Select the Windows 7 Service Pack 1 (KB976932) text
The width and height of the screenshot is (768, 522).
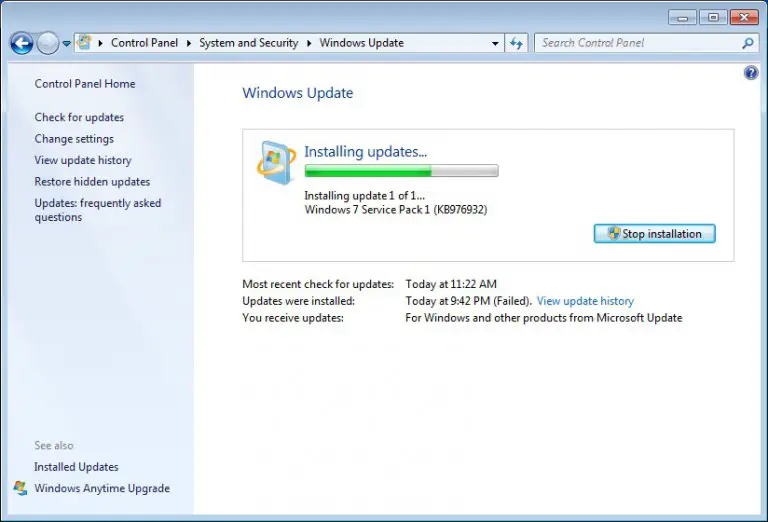point(396,210)
